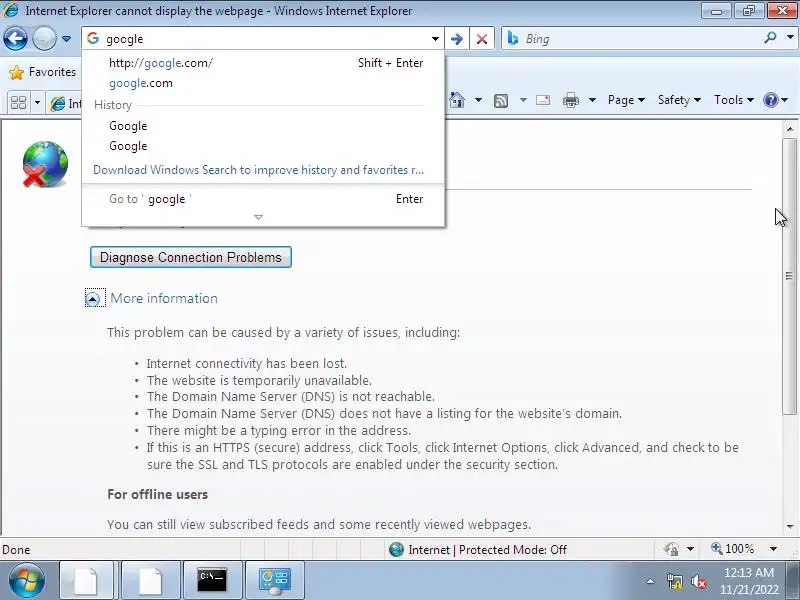Select the Go to 'google' option
Image resolution: width=800 pixels, height=600 pixels.
point(265,199)
